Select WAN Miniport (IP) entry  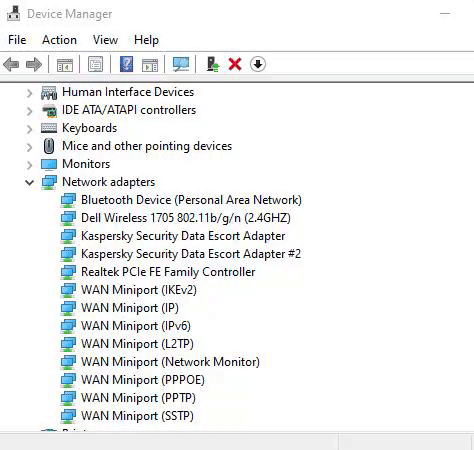tap(130, 308)
